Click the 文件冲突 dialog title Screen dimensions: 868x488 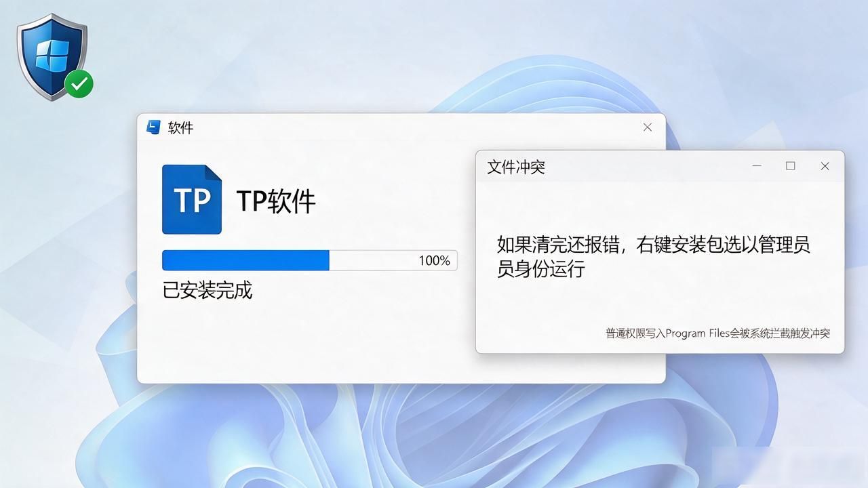[516, 167]
